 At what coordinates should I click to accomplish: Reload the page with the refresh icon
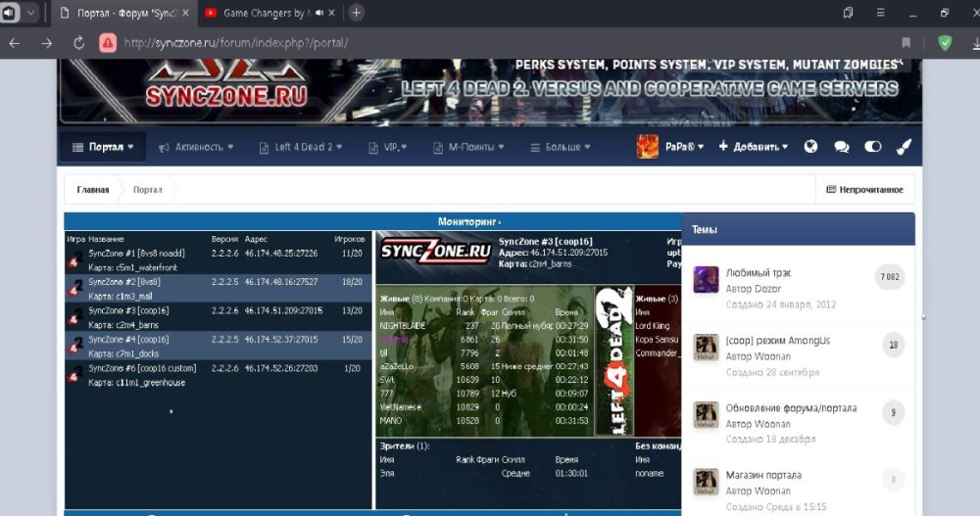pyautogui.click(x=78, y=43)
